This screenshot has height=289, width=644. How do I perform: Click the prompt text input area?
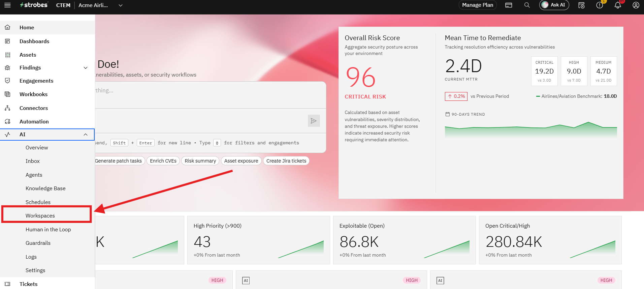click(x=210, y=95)
